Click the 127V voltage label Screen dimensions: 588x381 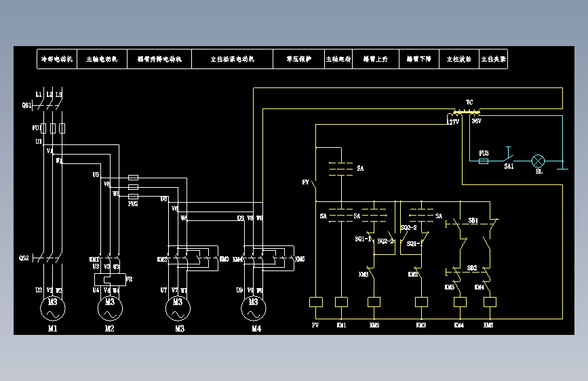pyautogui.click(x=453, y=122)
